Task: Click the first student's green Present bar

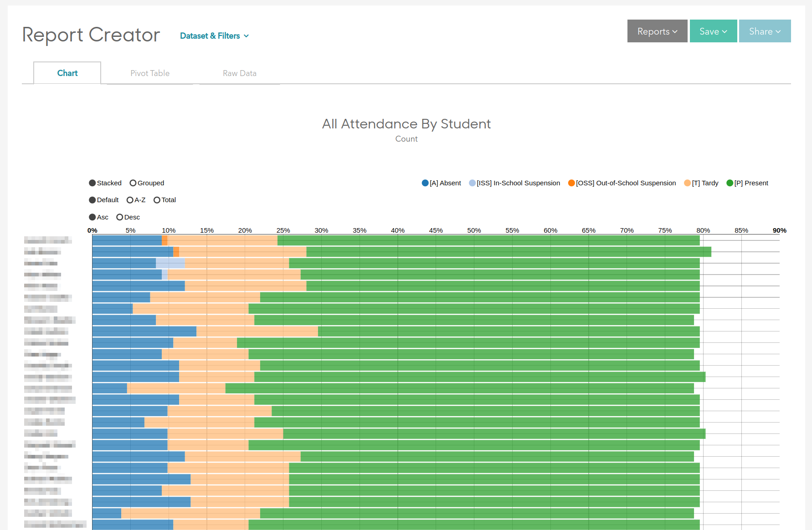Action: 488,240
